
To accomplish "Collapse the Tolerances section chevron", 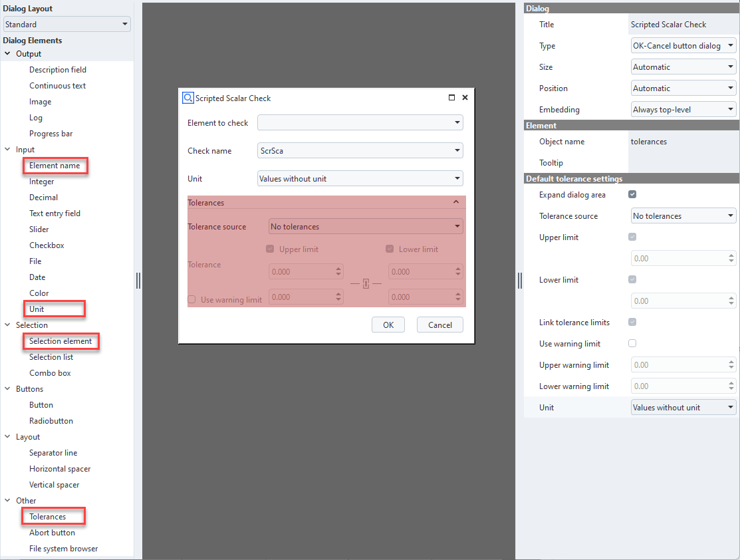I will coord(456,202).
